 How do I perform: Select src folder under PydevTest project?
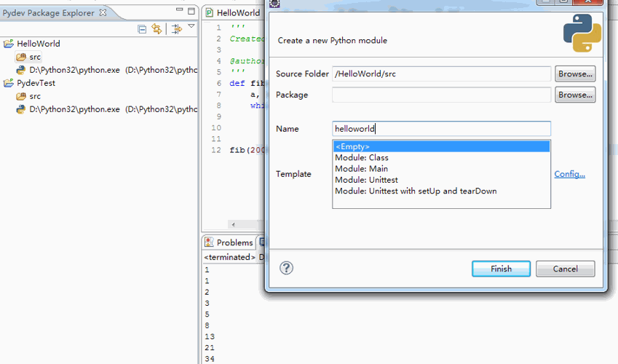tap(35, 96)
